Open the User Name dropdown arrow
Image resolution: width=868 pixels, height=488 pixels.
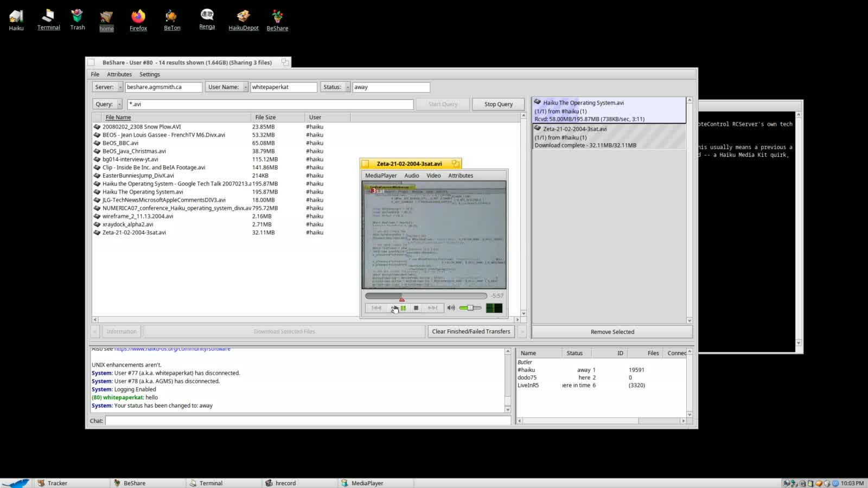(x=246, y=87)
